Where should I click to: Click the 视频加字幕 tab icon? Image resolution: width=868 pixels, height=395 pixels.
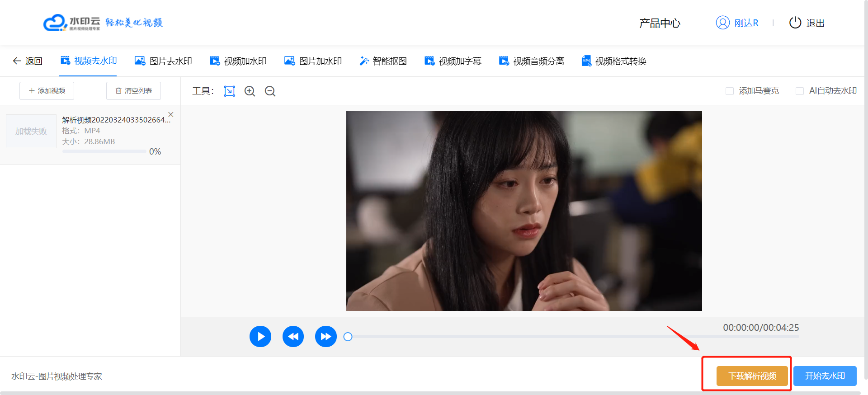tap(429, 61)
